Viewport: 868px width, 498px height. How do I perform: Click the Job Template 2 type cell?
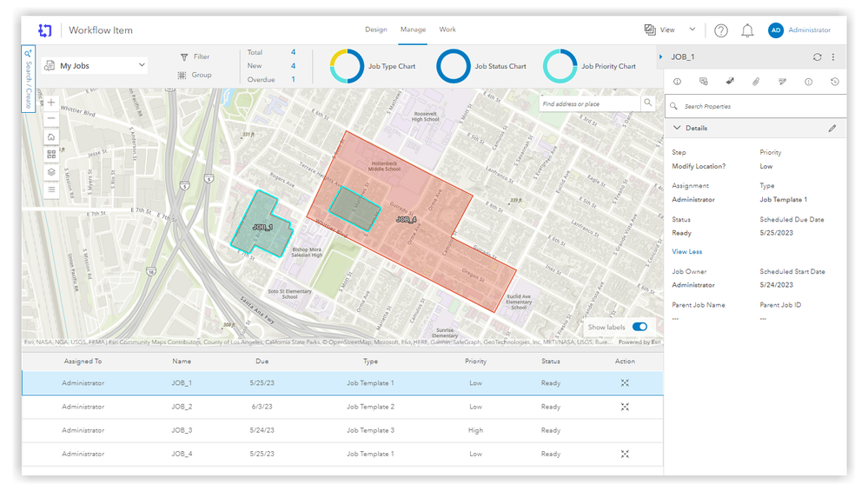click(x=370, y=407)
